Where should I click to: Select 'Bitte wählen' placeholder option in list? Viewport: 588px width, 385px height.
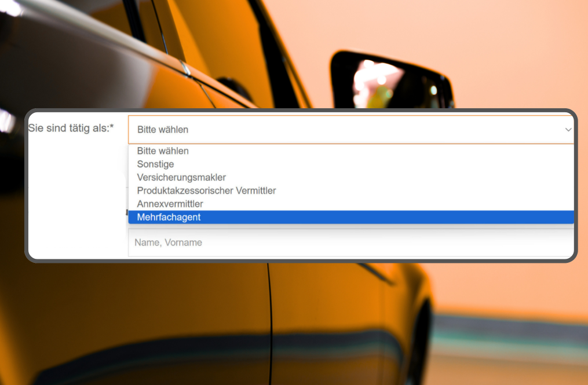coord(163,151)
